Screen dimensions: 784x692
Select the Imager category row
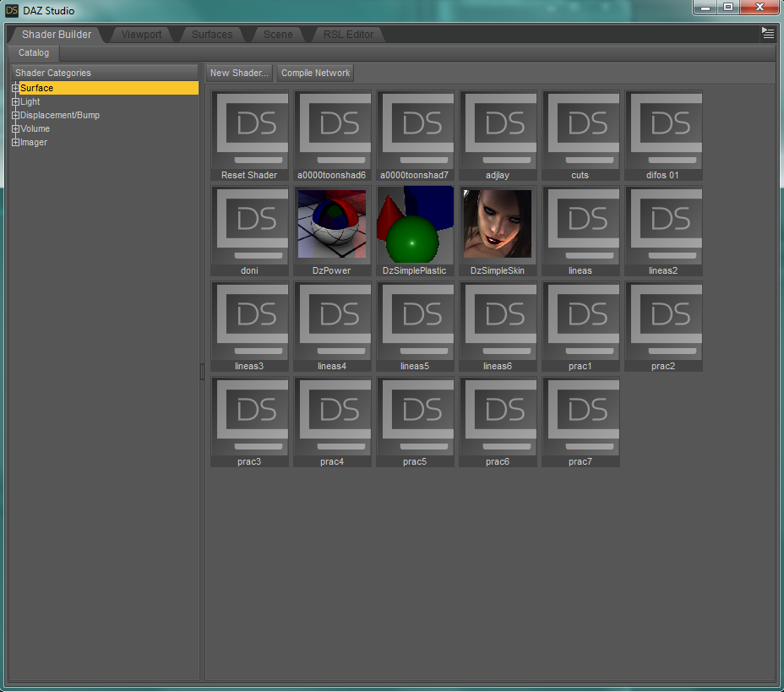tap(105, 142)
